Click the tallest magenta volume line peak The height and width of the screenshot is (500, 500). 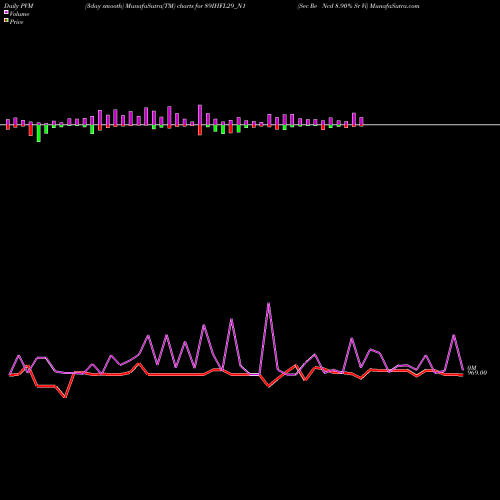[269, 303]
